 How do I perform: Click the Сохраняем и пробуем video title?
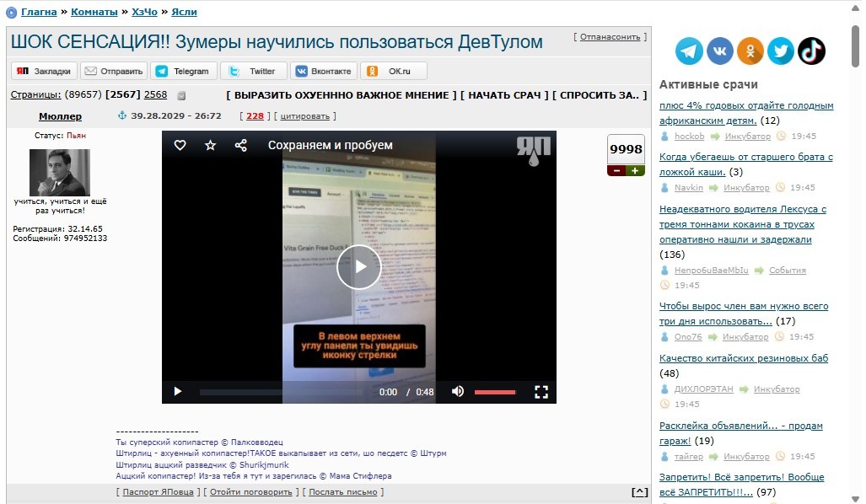click(331, 145)
